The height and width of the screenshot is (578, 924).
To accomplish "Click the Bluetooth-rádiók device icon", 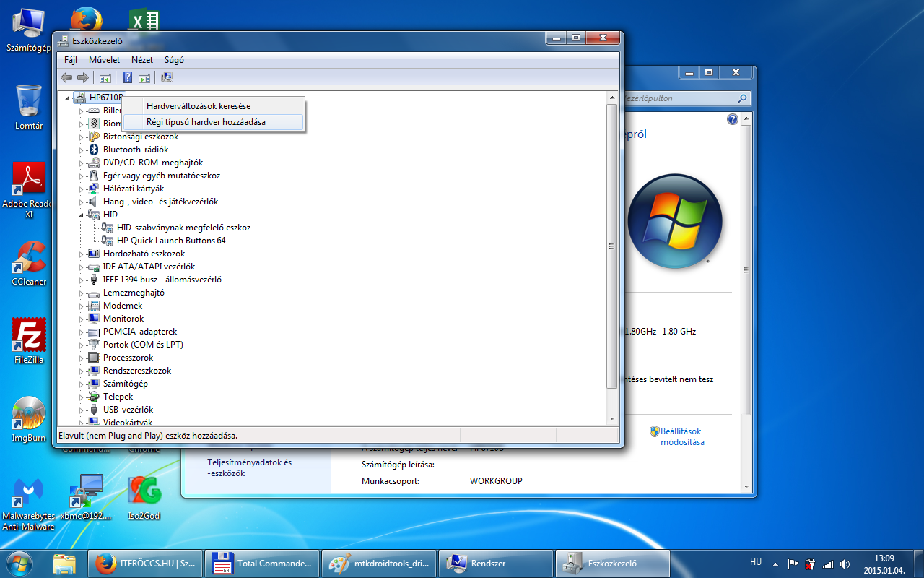I will point(93,150).
